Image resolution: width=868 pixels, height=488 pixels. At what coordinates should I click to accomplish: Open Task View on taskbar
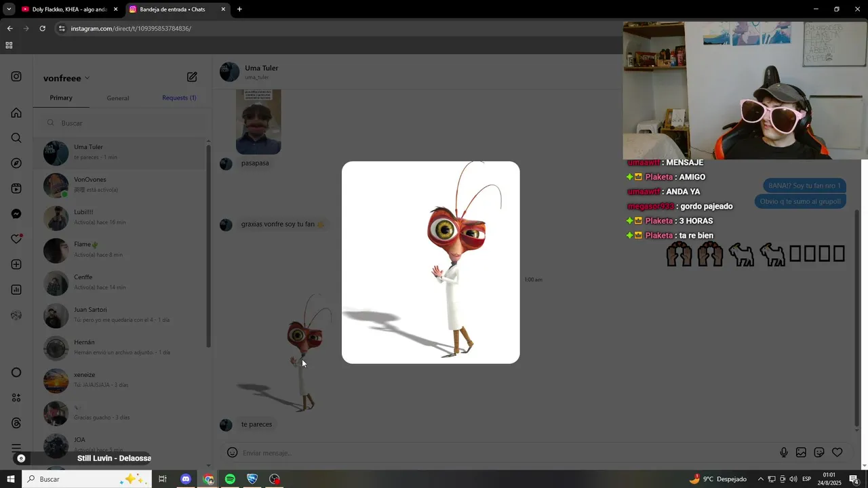[x=163, y=479]
